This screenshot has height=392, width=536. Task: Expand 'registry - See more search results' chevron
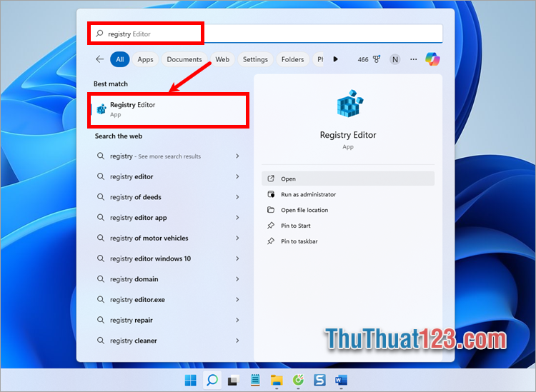(237, 156)
